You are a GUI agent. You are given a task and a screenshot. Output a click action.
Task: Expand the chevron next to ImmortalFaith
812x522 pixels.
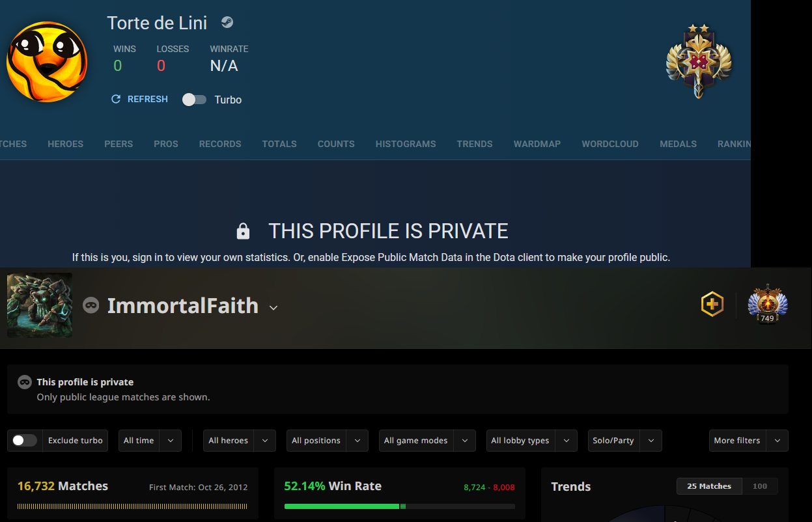point(273,307)
